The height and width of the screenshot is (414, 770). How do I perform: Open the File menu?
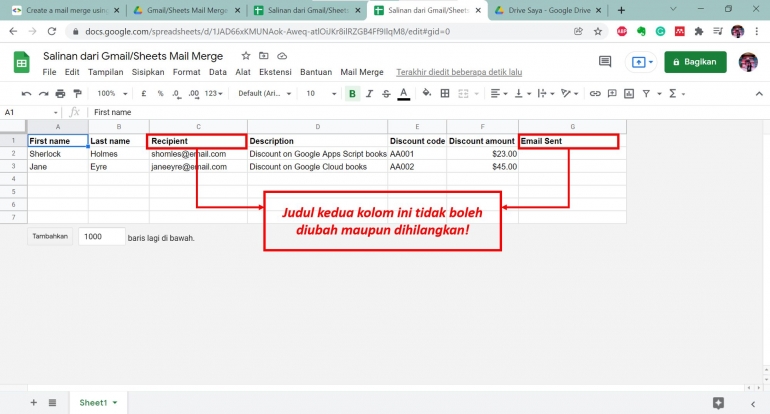(49, 72)
